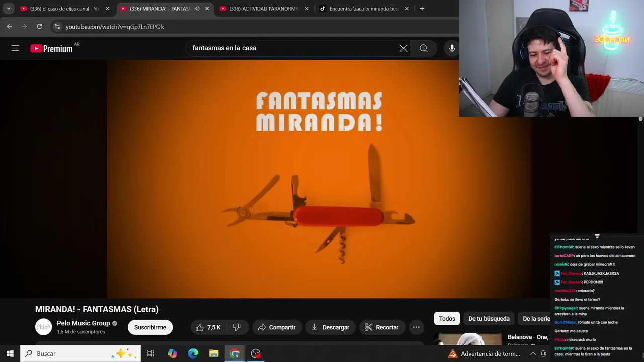This screenshot has width=644, height=362.
Task: Open Recortar clip tool
Action: point(381,327)
